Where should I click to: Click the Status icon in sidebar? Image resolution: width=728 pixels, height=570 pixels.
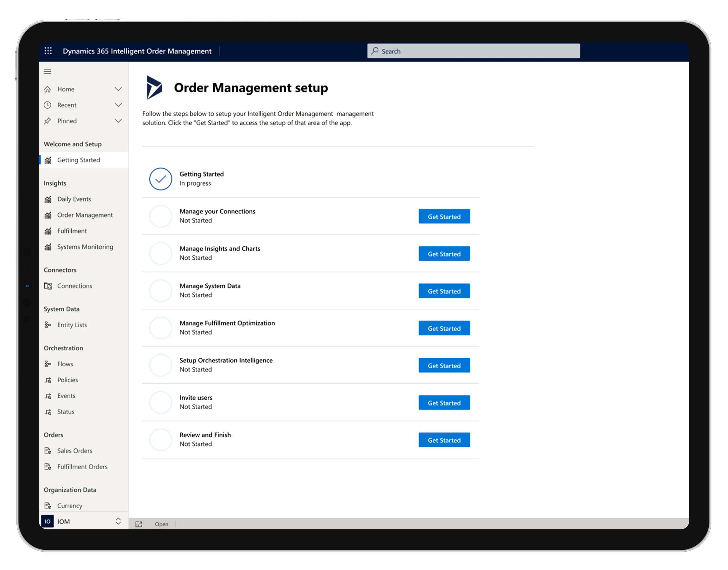tap(48, 412)
